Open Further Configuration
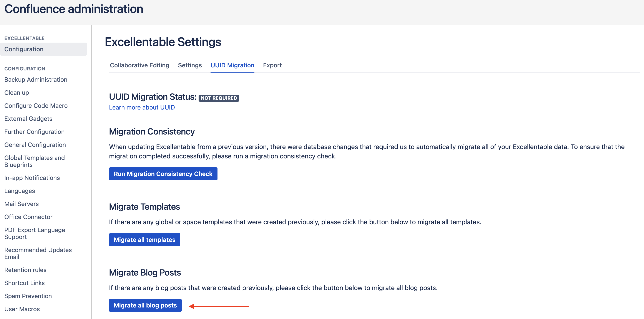 (34, 131)
